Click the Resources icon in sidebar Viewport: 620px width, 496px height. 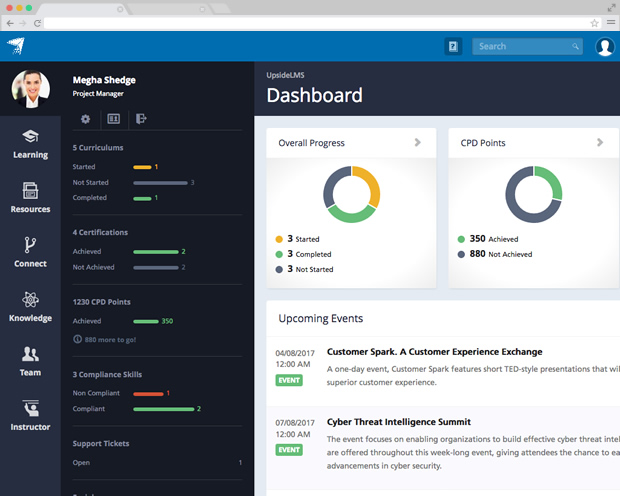[30, 191]
